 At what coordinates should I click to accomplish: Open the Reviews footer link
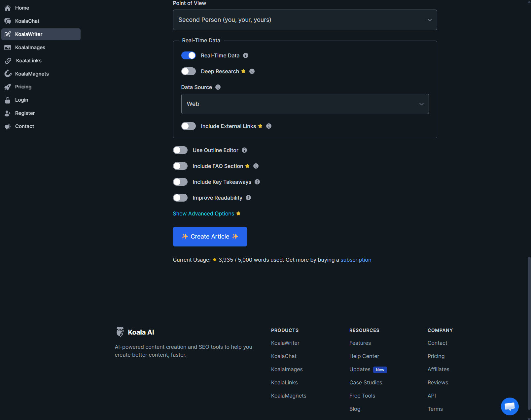tap(438, 382)
